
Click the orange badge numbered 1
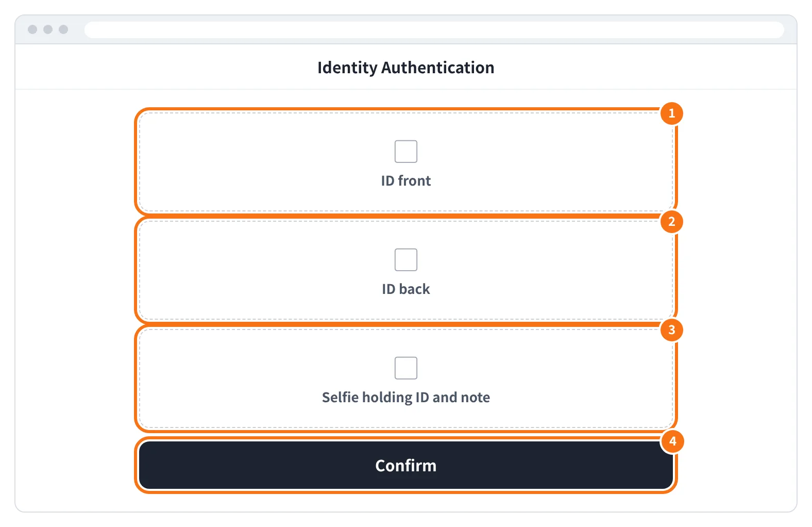[x=672, y=113]
